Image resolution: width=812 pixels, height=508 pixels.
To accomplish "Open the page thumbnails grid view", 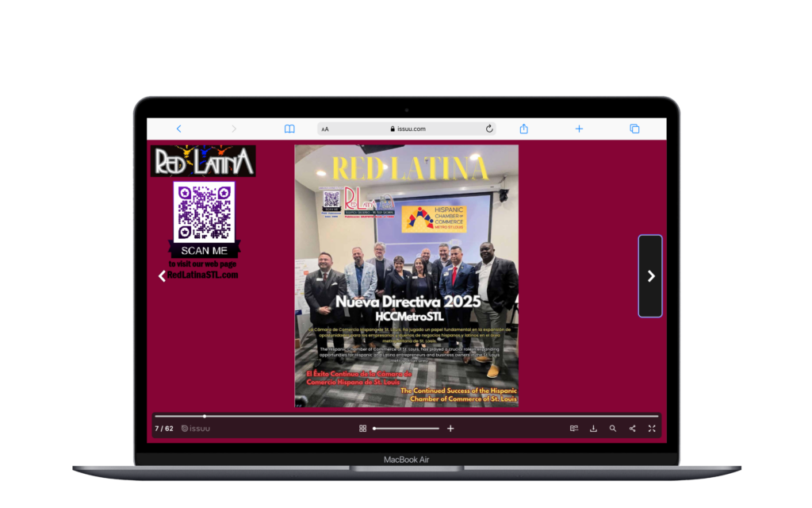I will [x=362, y=429].
